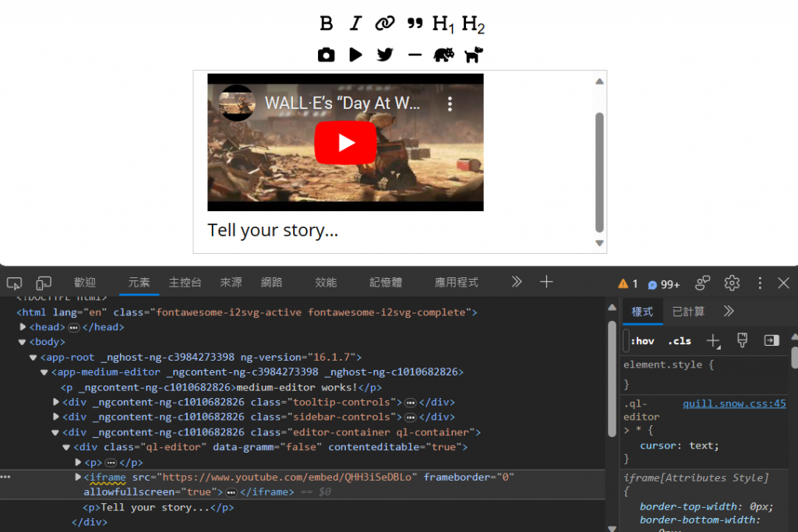
Task: Open the 歡迎 welcome tab
Action: pyautogui.click(x=84, y=282)
